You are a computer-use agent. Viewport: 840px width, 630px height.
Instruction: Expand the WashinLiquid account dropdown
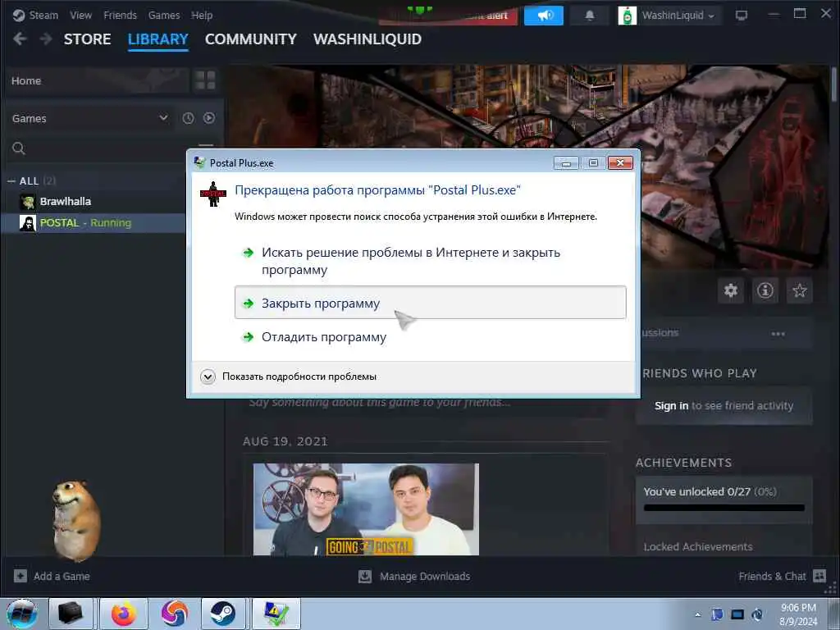pos(669,16)
